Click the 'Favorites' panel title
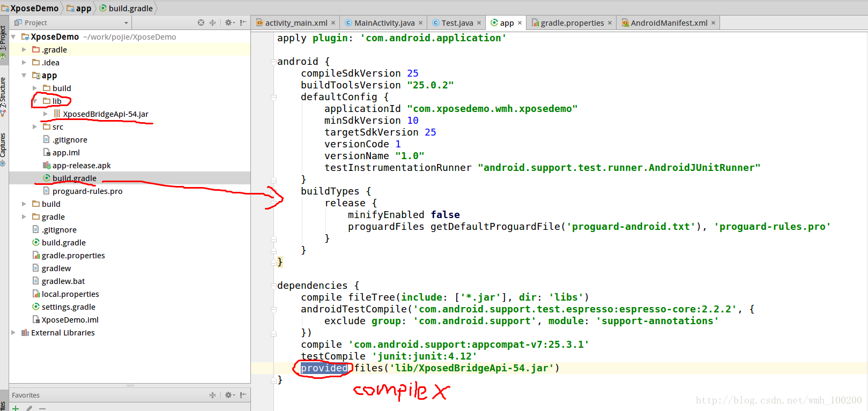The width and height of the screenshot is (868, 411). pos(26,395)
